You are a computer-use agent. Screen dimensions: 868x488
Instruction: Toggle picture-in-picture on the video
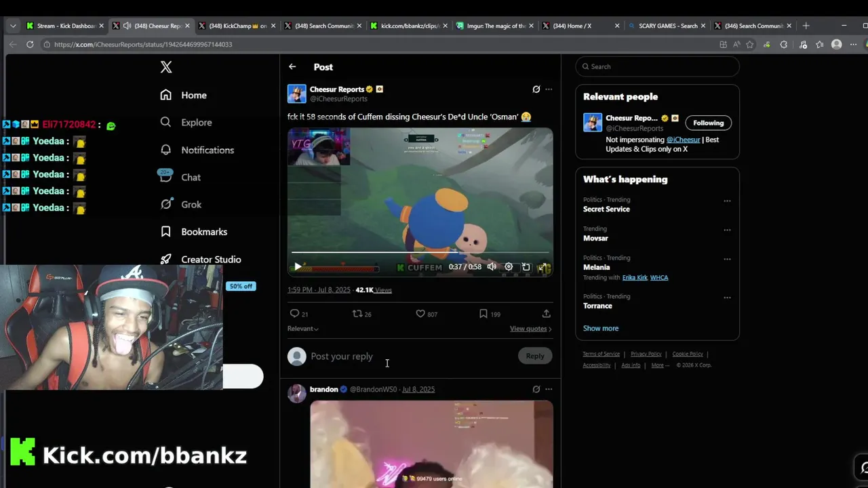tap(526, 267)
